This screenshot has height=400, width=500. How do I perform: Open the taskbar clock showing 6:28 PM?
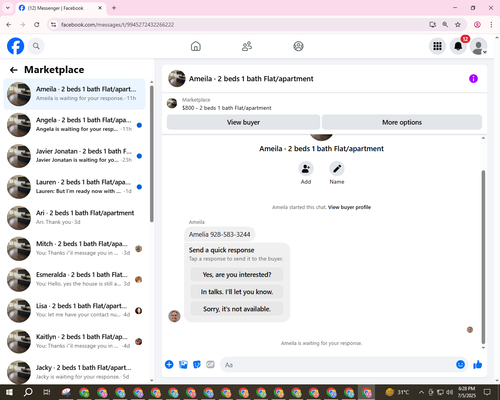467,392
